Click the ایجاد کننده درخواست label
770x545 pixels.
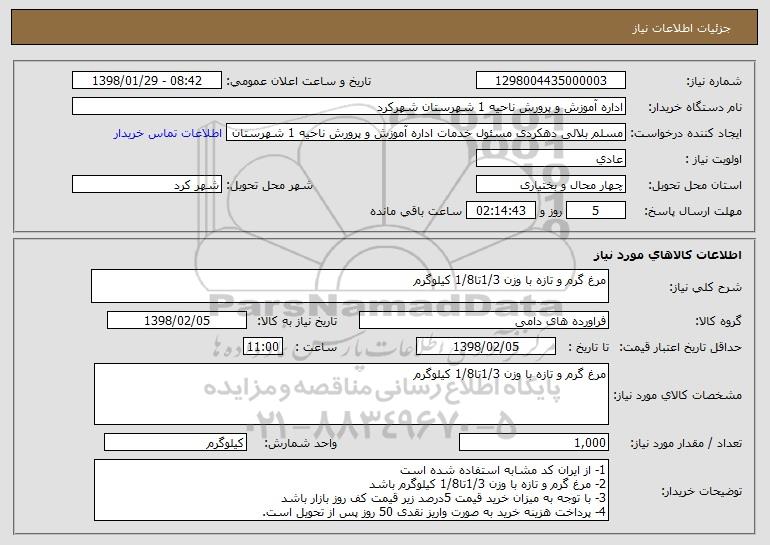click(x=686, y=134)
